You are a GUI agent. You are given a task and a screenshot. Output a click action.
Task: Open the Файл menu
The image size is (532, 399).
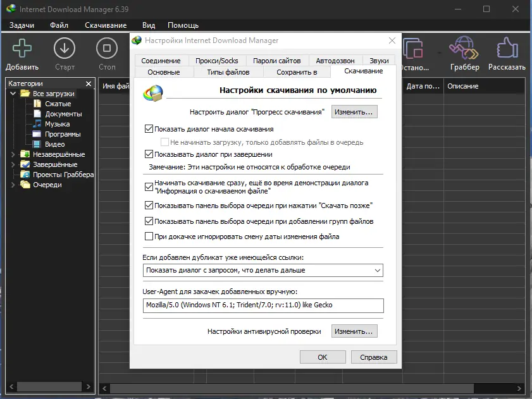[59, 25]
